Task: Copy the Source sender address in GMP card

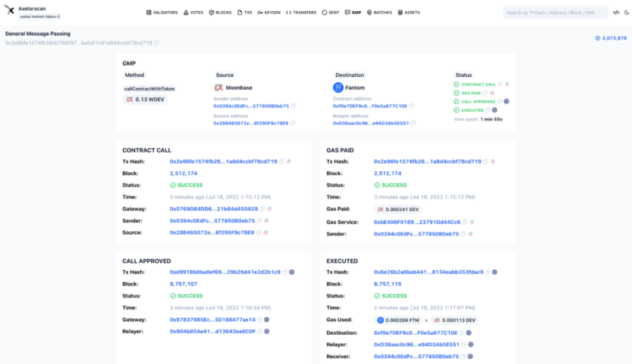Action: point(293,106)
